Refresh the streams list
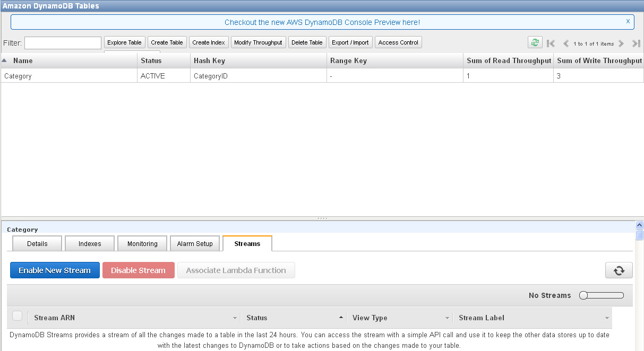This screenshot has width=644, height=351. click(x=619, y=270)
